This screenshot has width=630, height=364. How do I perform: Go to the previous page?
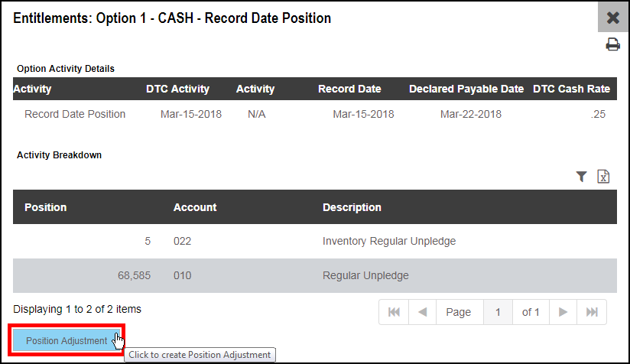tap(422, 312)
